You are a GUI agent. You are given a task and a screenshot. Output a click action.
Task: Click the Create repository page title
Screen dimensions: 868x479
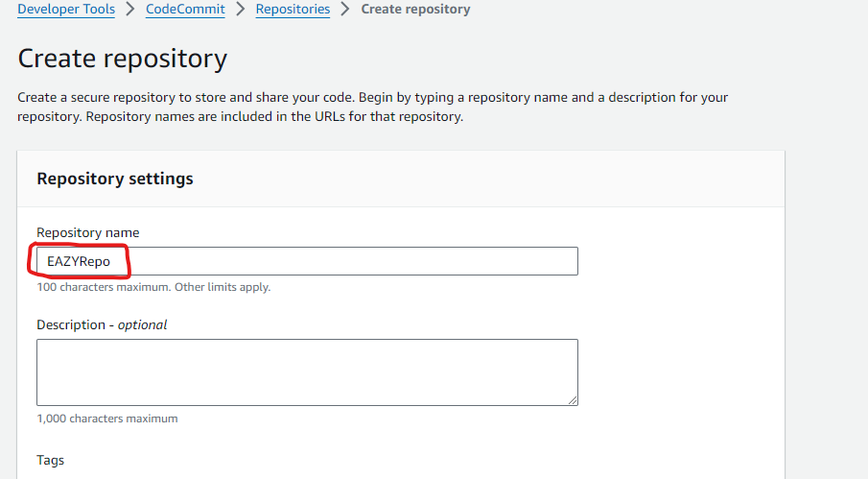pyautogui.click(x=123, y=59)
